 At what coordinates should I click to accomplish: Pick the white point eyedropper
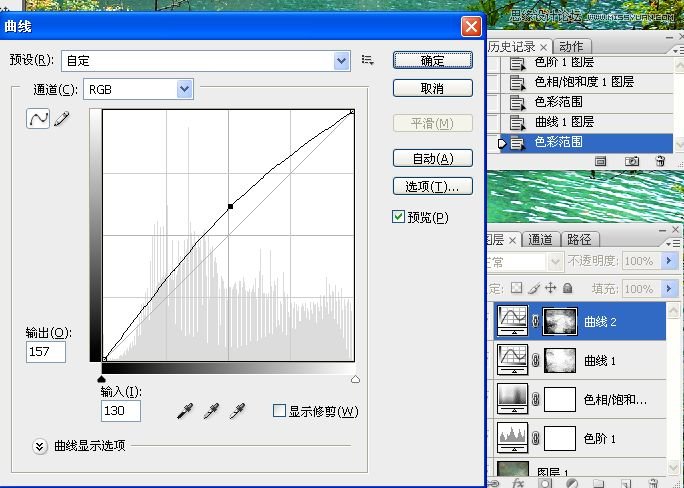click(237, 411)
